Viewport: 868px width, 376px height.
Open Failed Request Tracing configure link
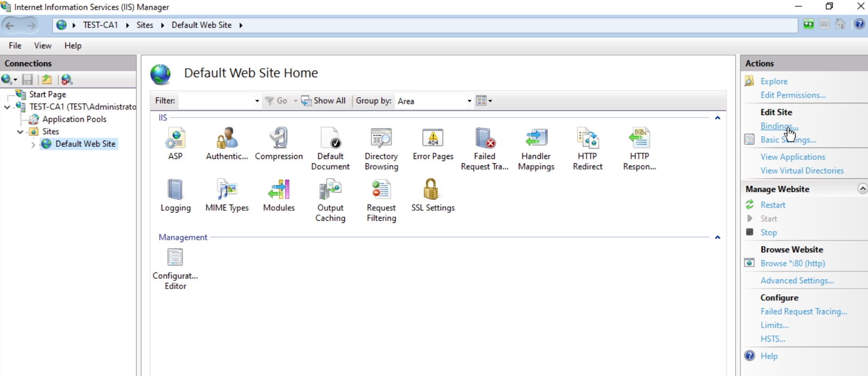pos(804,312)
